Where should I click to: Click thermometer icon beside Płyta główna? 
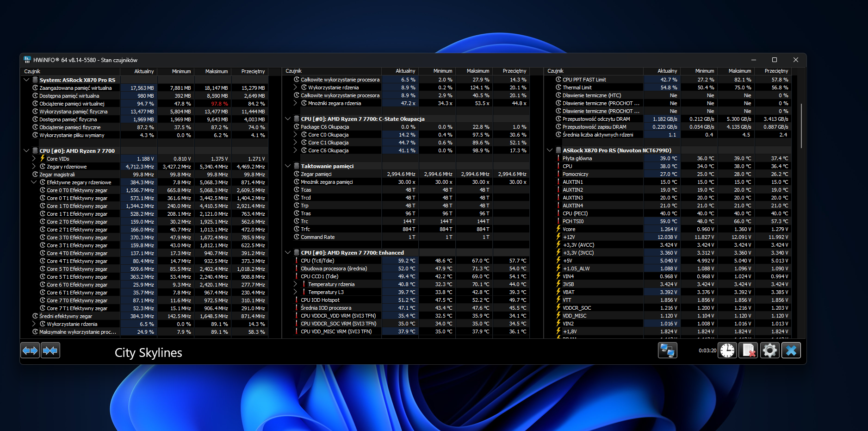pyautogui.click(x=558, y=158)
